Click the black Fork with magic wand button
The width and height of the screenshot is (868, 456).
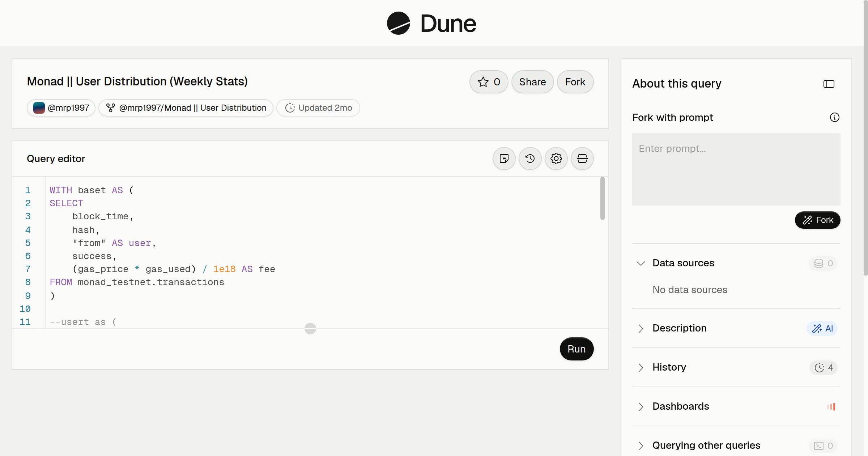pos(817,220)
